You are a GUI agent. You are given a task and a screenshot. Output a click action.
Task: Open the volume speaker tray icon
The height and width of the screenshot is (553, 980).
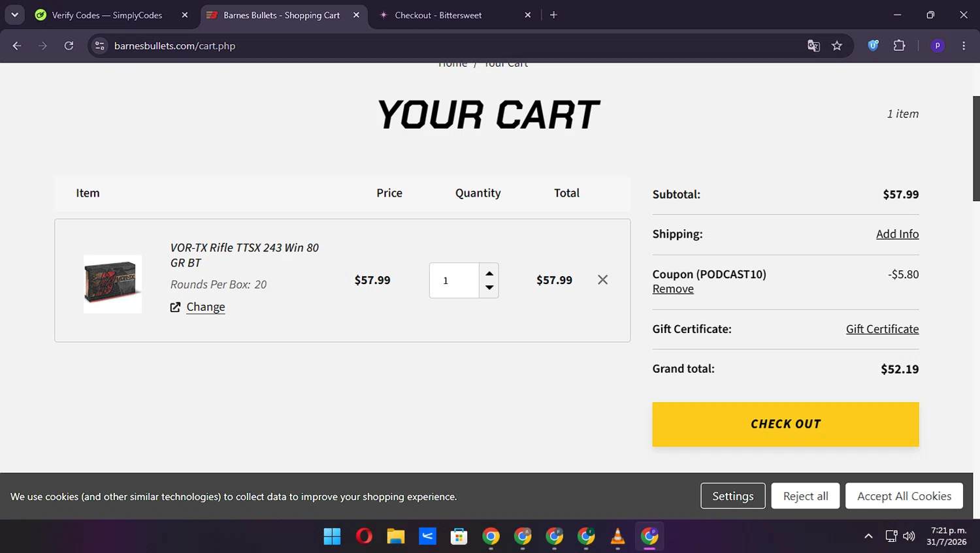(x=909, y=536)
